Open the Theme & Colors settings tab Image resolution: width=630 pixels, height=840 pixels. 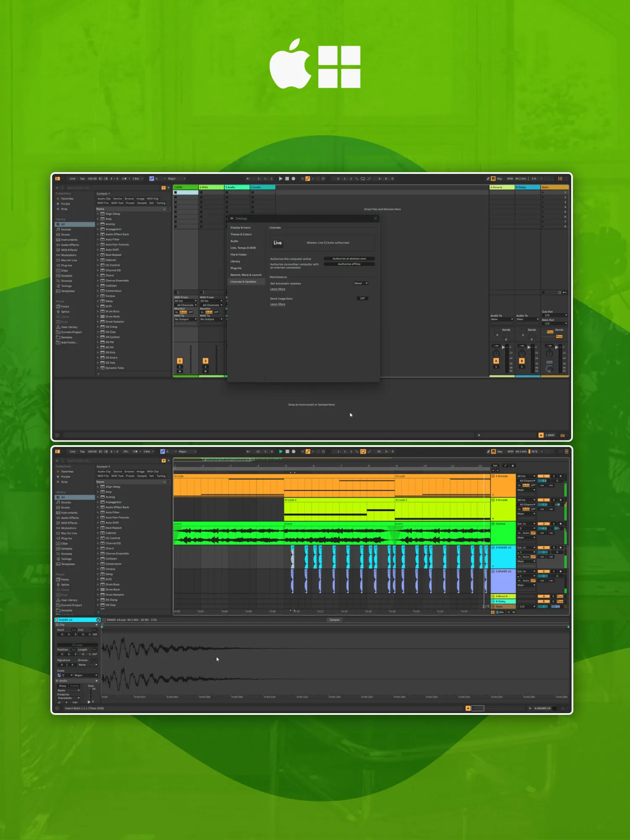[x=241, y=234]
